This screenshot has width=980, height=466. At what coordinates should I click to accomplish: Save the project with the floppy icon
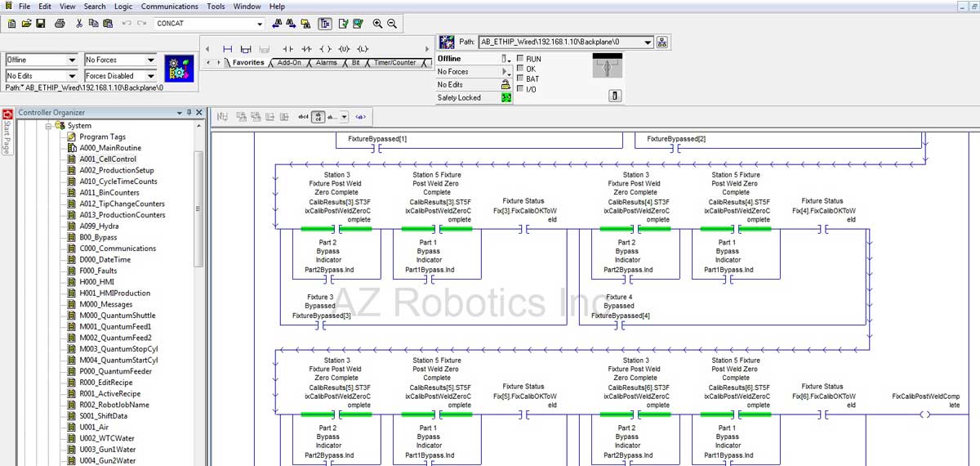pyautogui.click(x=41, y=24)
